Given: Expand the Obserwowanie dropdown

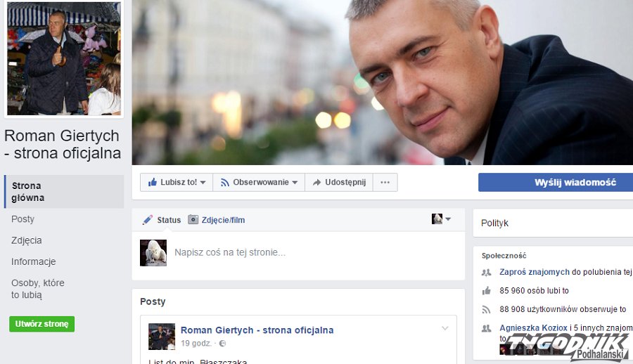Looking at the screenshot, I should click(259, 182).
